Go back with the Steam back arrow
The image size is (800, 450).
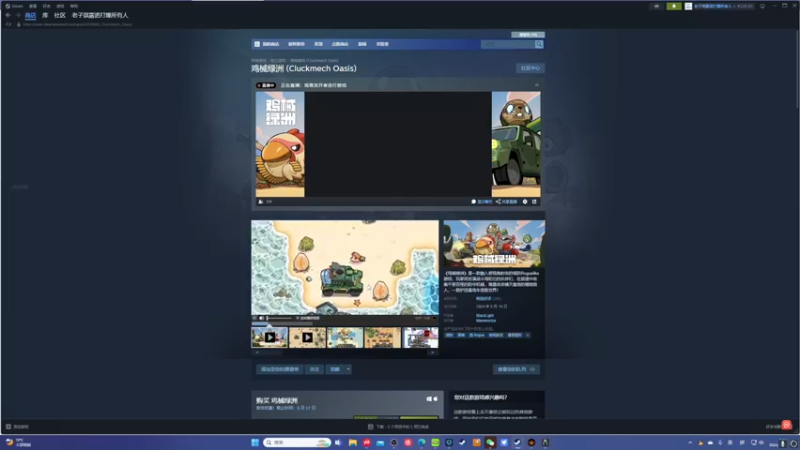click(x=8, y=15)
